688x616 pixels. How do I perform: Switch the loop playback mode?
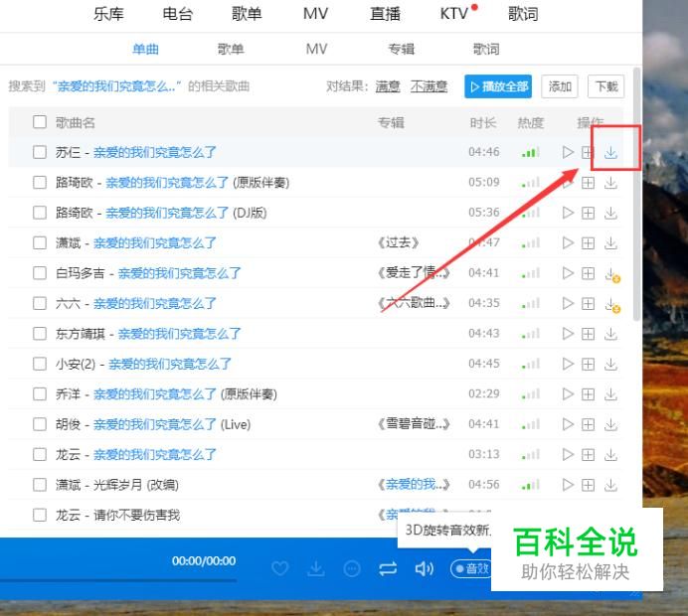point(388,568)
